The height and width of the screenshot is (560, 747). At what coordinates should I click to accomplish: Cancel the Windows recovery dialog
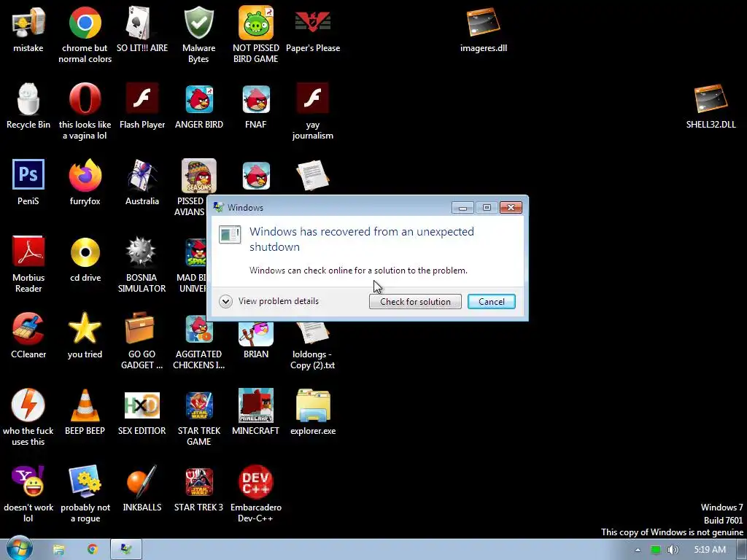tap(491, 301)
